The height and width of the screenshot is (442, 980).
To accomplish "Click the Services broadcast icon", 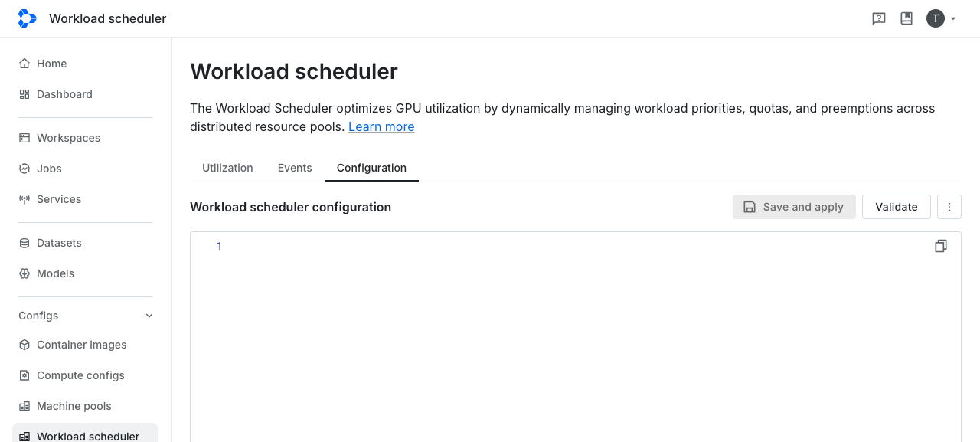I will pos(24,199).
